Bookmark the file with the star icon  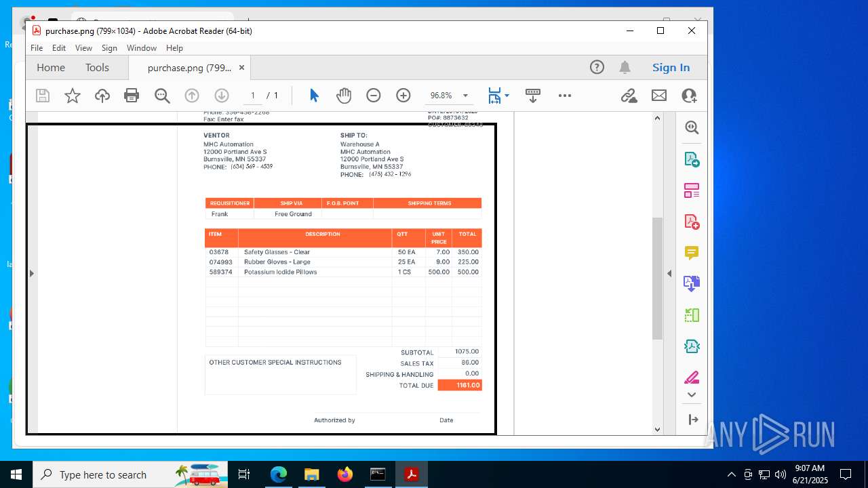(73, 96)
